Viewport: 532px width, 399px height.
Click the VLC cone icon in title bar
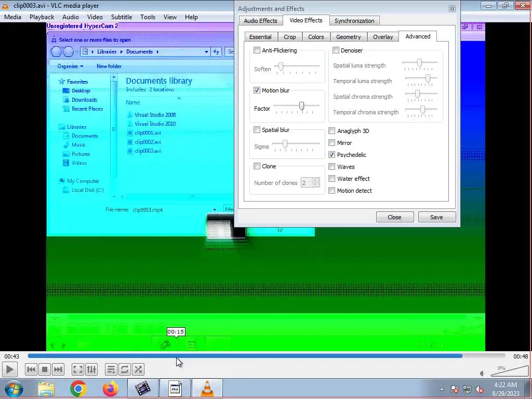click(5, 5)
